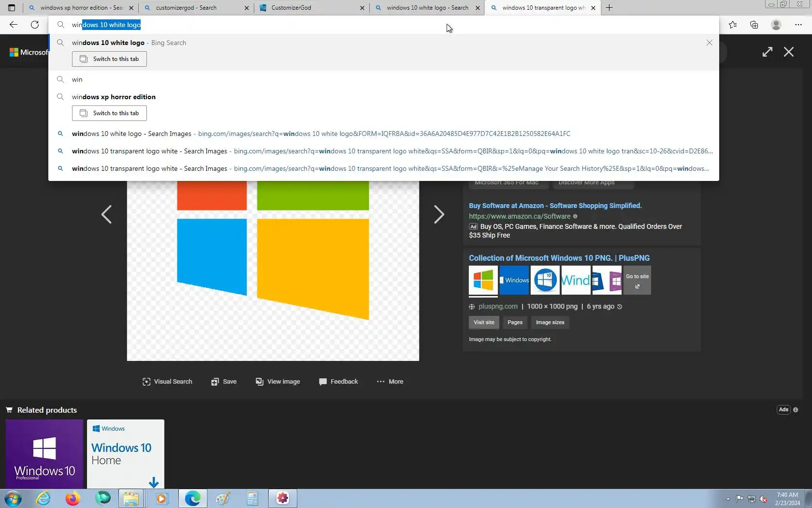Select the blue and purple boxes thumbnail
812x508 pixels.
(x=607, y=280)
